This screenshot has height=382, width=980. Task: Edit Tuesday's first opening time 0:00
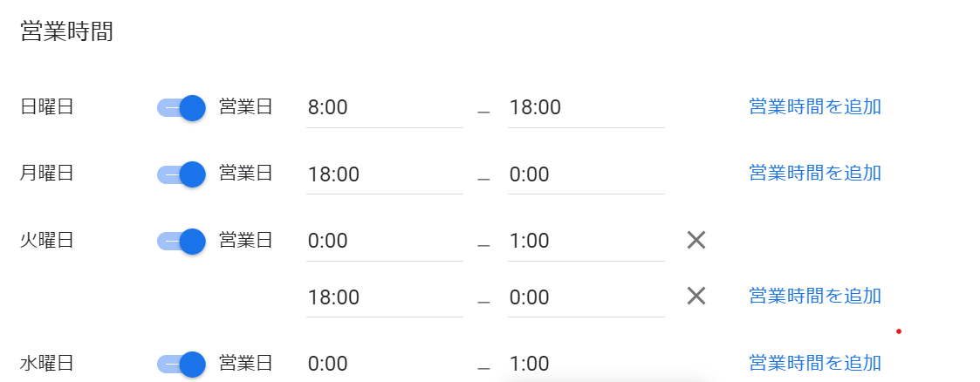click(384, 242)
